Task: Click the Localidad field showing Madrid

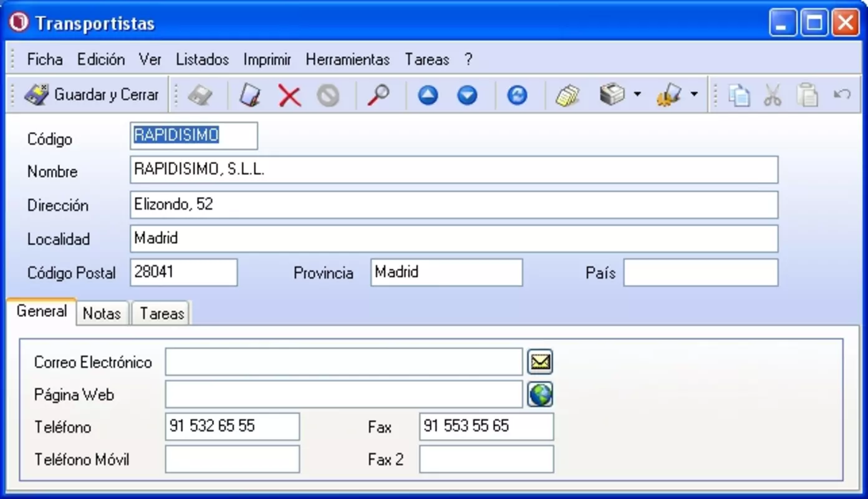Action: pyautogui.click(x=454, y=238)
